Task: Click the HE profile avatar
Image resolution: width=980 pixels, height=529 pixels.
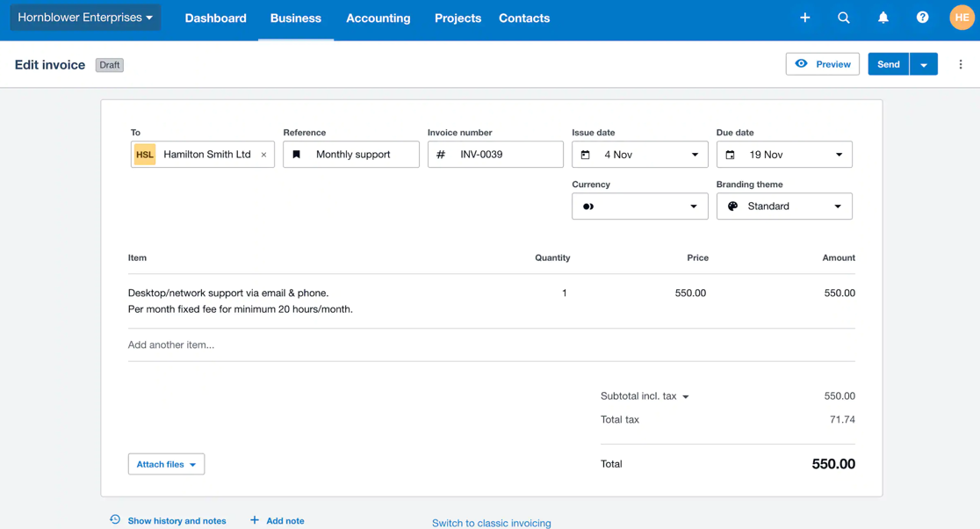Action: (961, 17)
